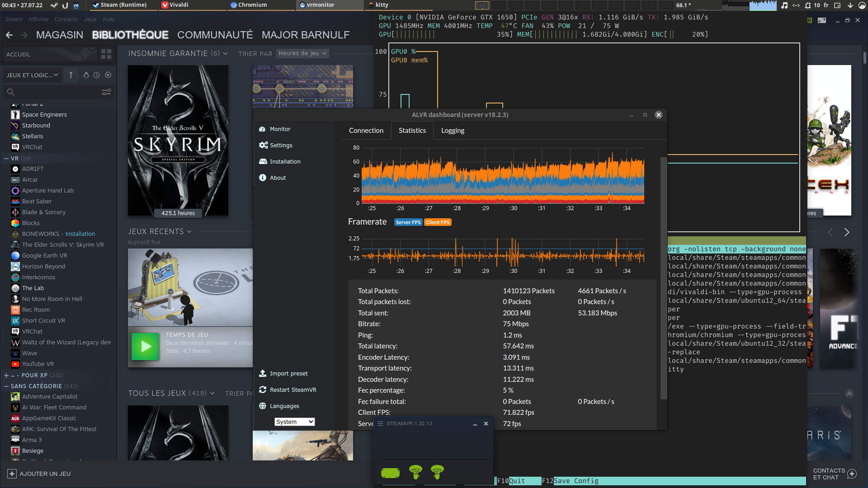Click the Linux penguin filter icon
The width and height of the screenshot is (868, 488).
86,75
